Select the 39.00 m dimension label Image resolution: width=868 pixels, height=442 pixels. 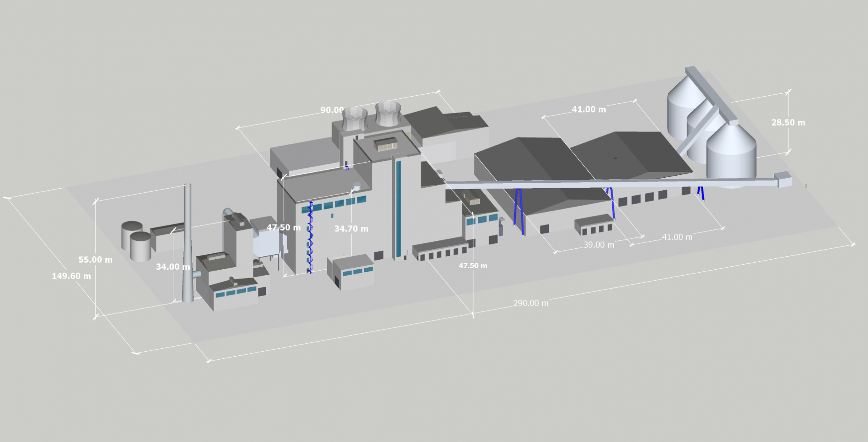pos(599,245)
